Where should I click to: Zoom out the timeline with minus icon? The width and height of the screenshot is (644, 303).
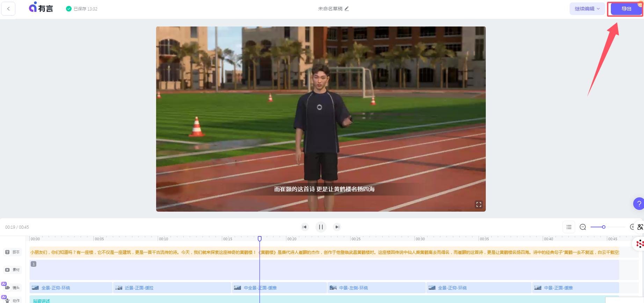pyautogui.click(x=583, y=227)
